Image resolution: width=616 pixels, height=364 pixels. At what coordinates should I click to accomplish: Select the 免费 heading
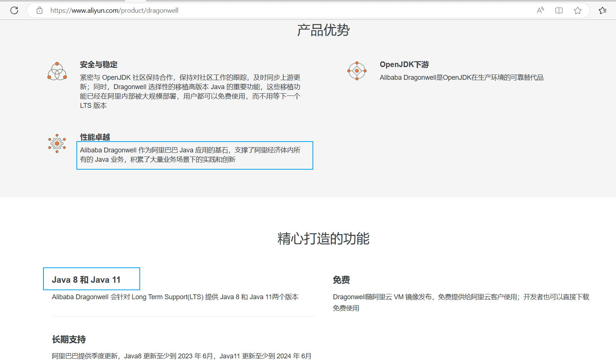341,280
